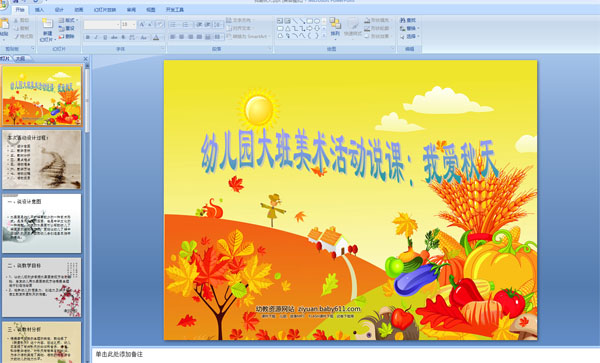Click the increase font size icon
The width and height of the screenshot is (600, 363).
[142, 24]
